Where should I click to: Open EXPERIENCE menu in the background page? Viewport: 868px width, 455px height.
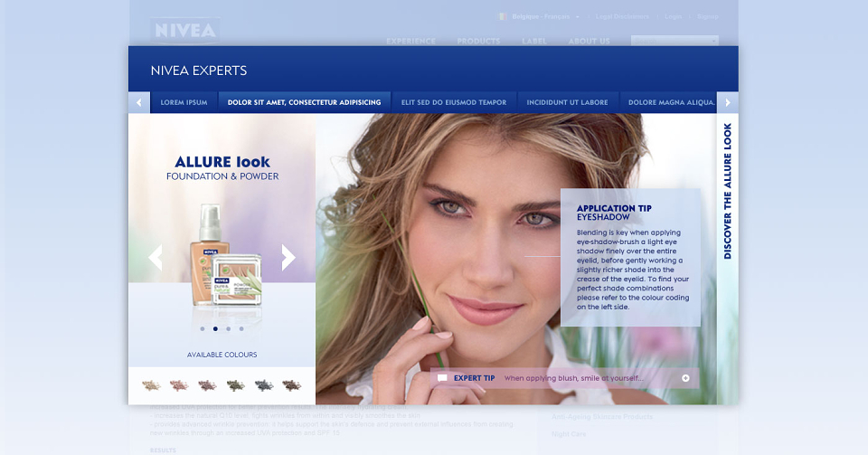[x=410, y=41]
